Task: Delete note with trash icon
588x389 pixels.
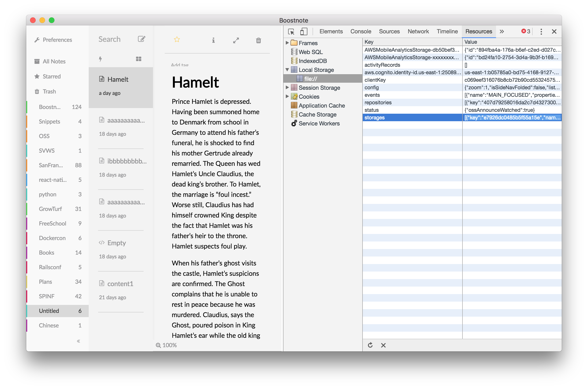Action: (258, 40)
